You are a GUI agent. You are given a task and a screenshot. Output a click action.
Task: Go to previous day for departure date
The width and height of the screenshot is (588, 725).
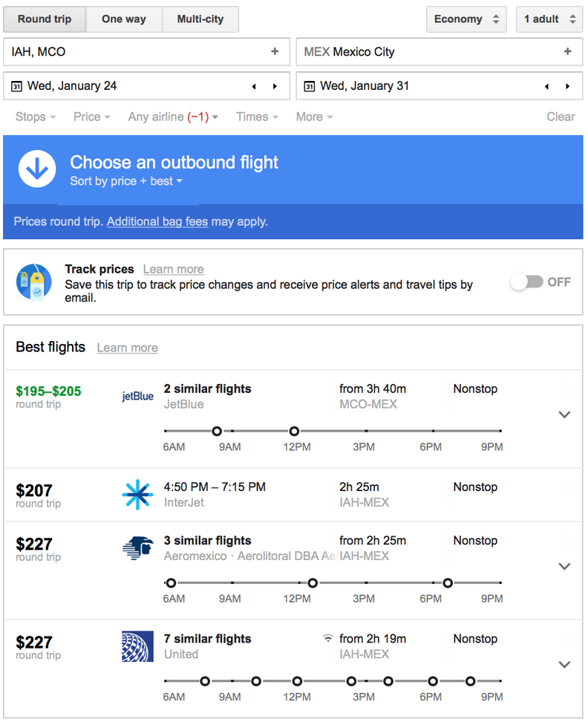(x=254, y=86)
